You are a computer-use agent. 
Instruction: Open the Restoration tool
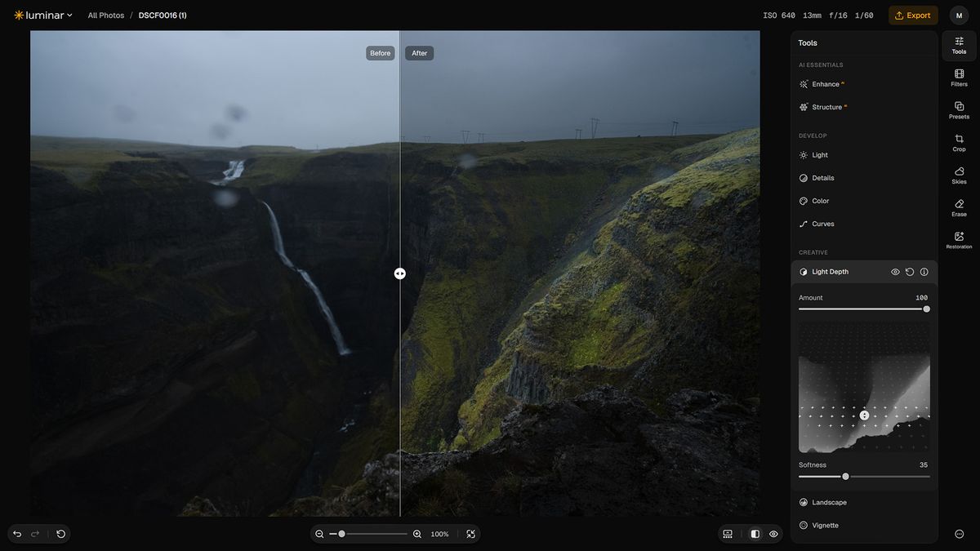[959, 242]
